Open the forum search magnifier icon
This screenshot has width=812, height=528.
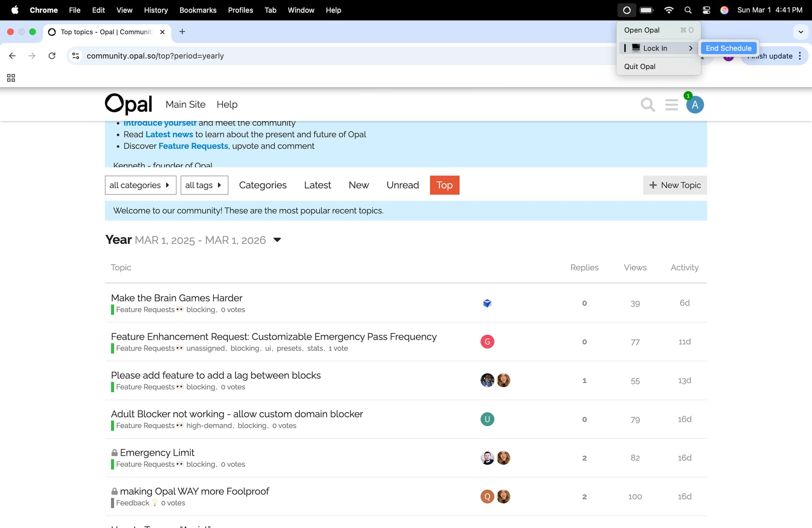[x=647, y=104]
